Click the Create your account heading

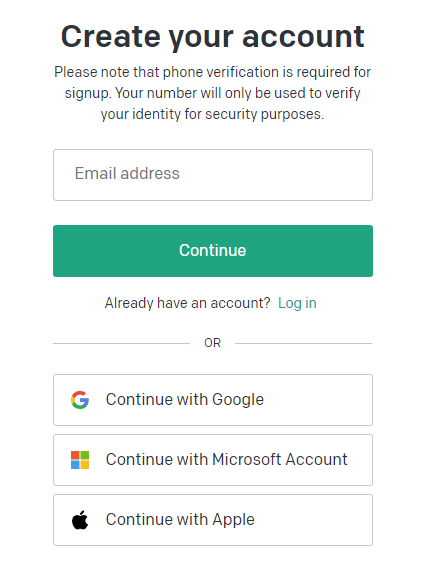click(x=213, y=36)
